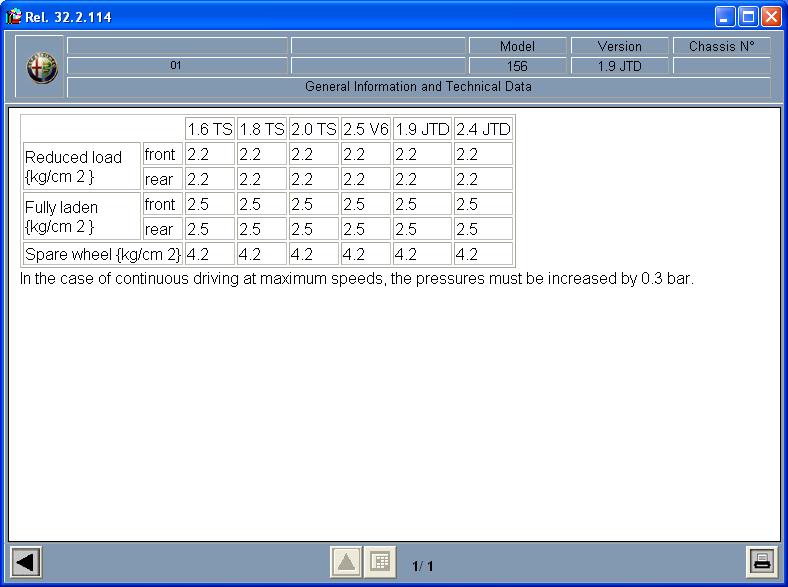Screen dimensions: 788x587
Task: Click the table index icon
Action: pos(379,562)
